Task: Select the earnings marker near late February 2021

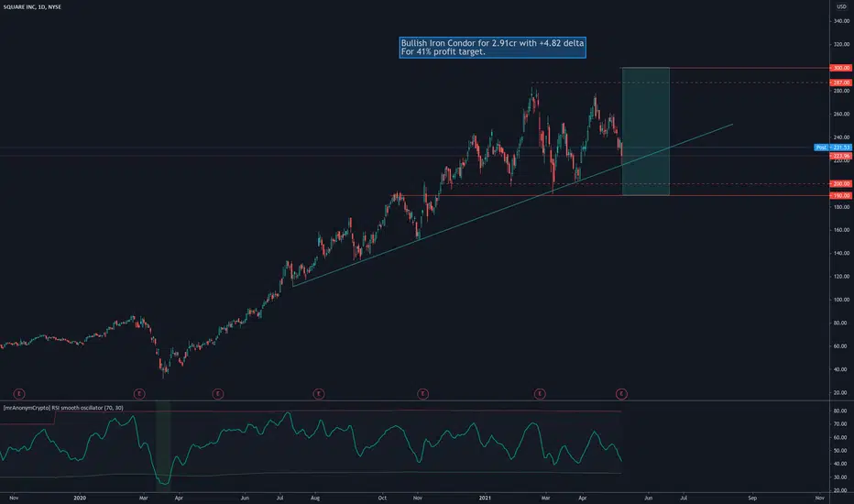Action: (540, 393)
